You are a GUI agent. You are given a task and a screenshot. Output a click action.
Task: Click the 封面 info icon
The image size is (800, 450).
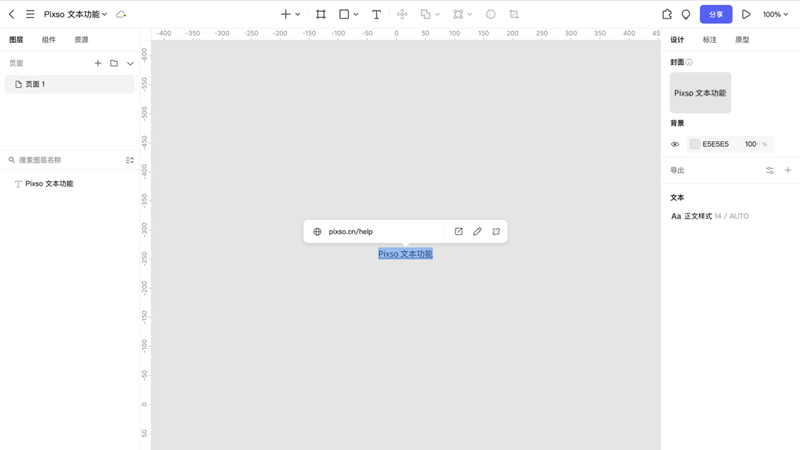click(x=689, y=62)
